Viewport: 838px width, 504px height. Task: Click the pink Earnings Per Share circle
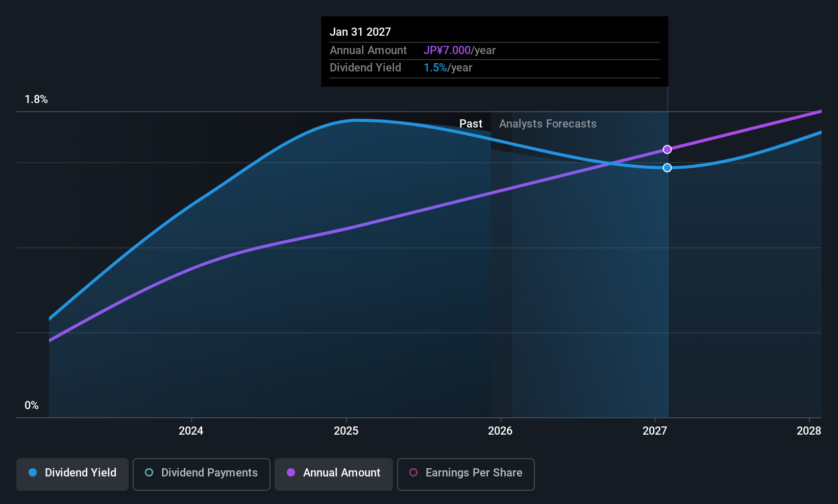click(413, 473)
